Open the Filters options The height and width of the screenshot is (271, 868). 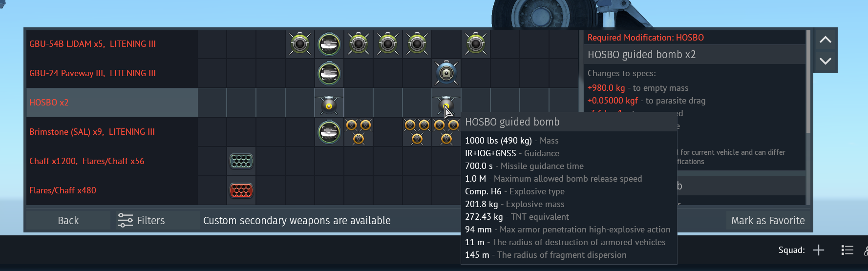[142, 221]
